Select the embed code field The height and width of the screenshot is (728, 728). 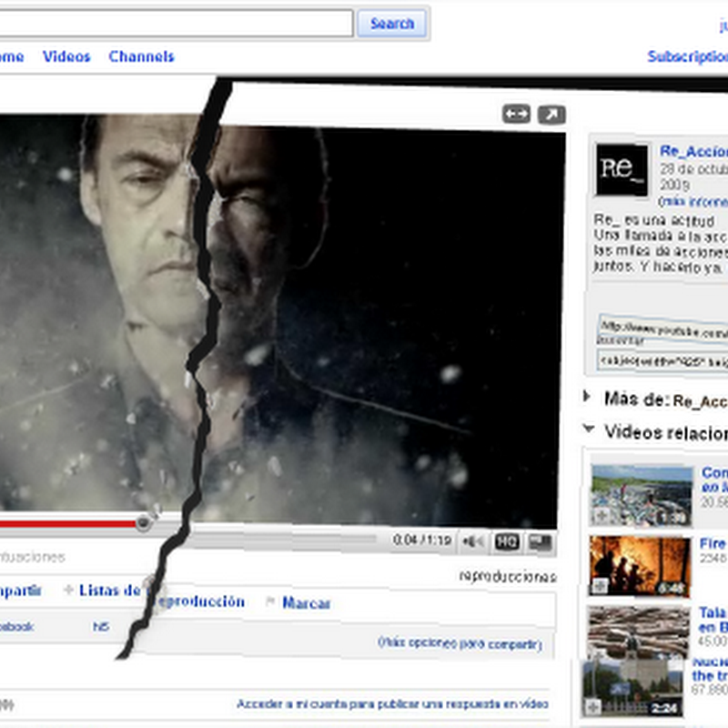663,359
